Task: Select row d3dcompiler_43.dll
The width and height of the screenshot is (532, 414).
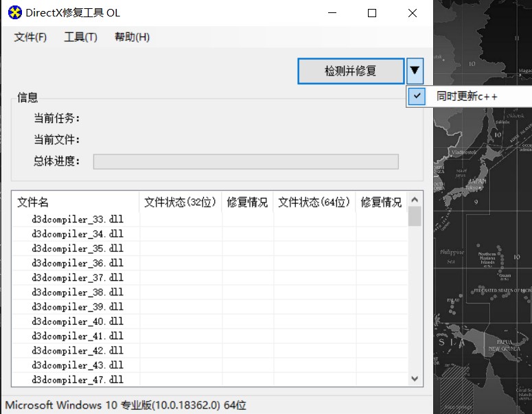Action: click(x=209, y=365)
